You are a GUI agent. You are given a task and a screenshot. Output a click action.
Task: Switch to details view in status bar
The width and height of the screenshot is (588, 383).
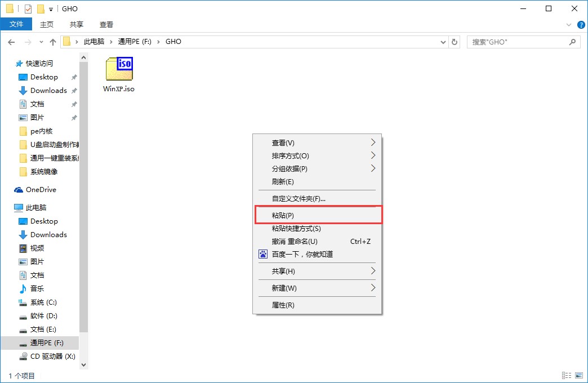pyautogui.click(x=567, y=375)
